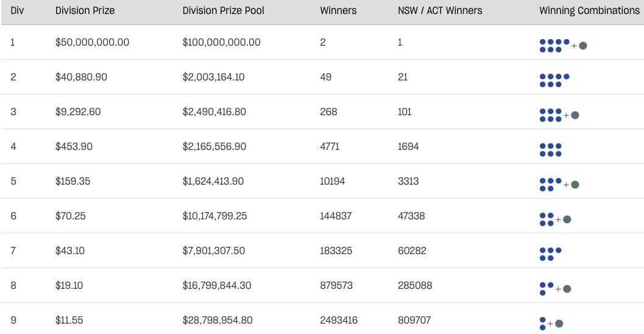644x334 pixels.
Task: Click the Div column header
Action: click(17, 11)
